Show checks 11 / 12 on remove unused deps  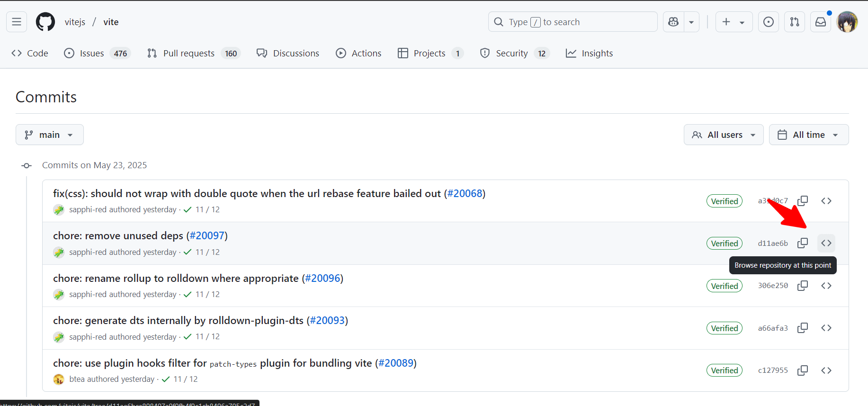(x=202, y=252)
